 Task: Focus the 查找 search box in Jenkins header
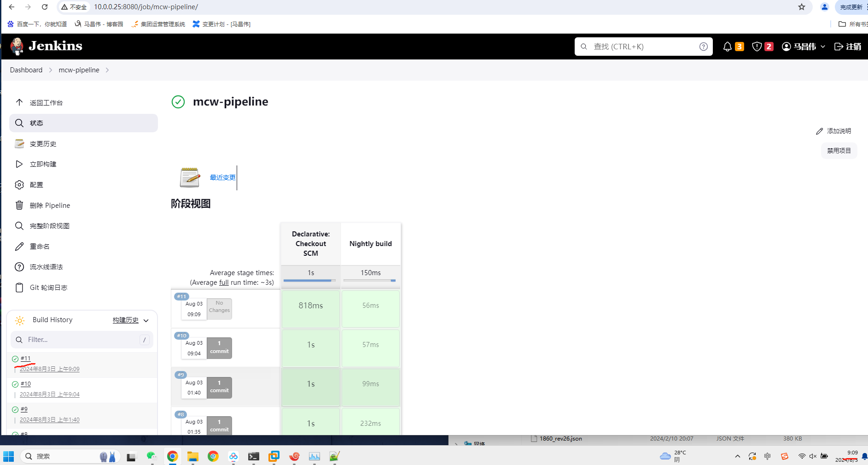pyautogui.click(x=643, y=47)
